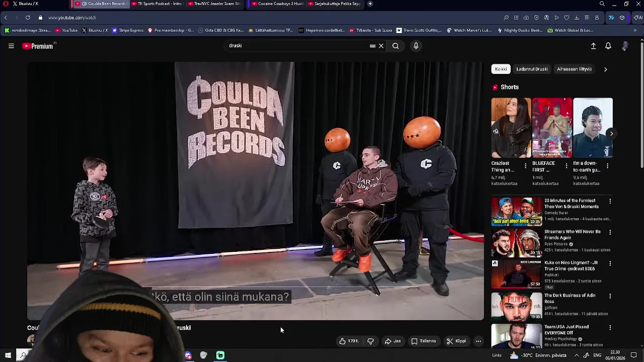
Task: Click inside the YouTube search field 'druski'
Action: [x=297, y=46]
